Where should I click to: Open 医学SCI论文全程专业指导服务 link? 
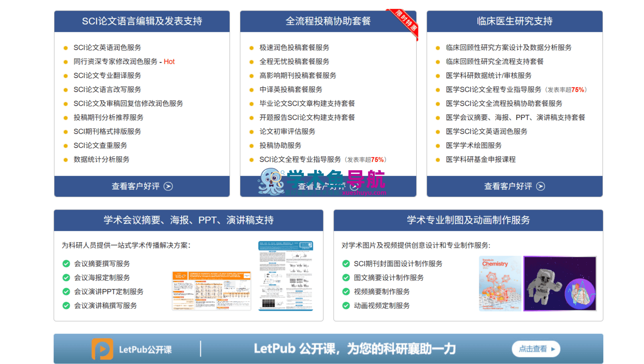(493, 90)
